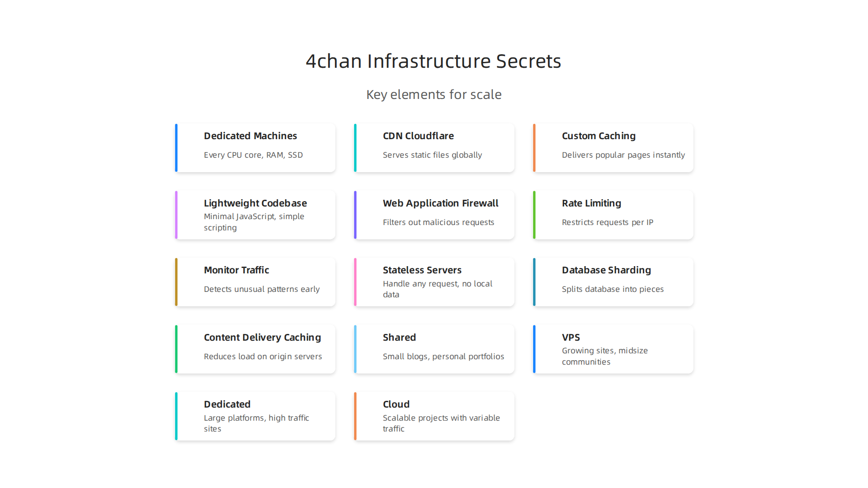Screen dimensions: 868x488
Task: Select the 'Dedicated Machines' card heading
Action: 250,136
